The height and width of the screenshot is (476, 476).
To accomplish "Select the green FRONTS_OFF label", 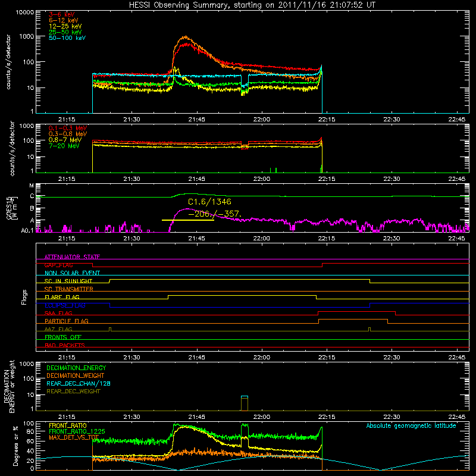I will click(x=63, y=337).
